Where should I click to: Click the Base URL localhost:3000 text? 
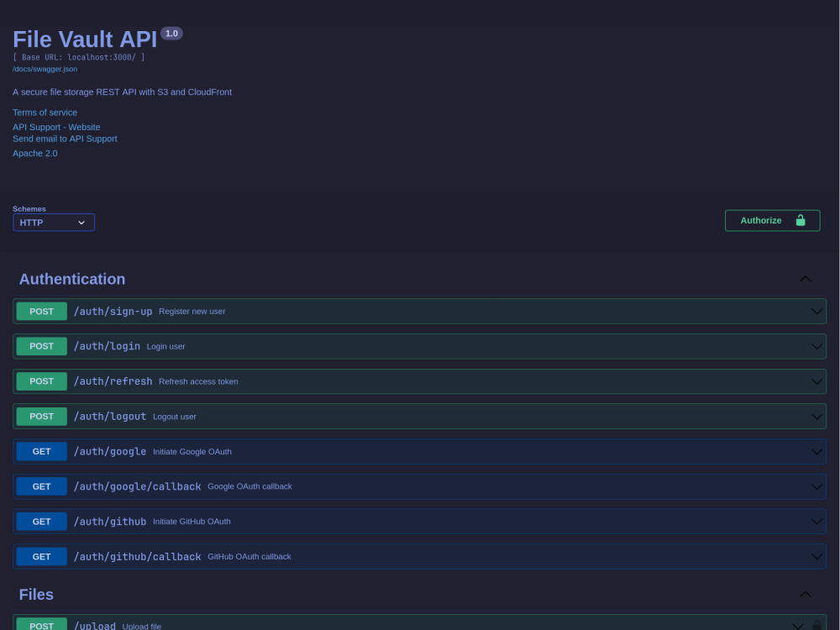tap(79, 57)
